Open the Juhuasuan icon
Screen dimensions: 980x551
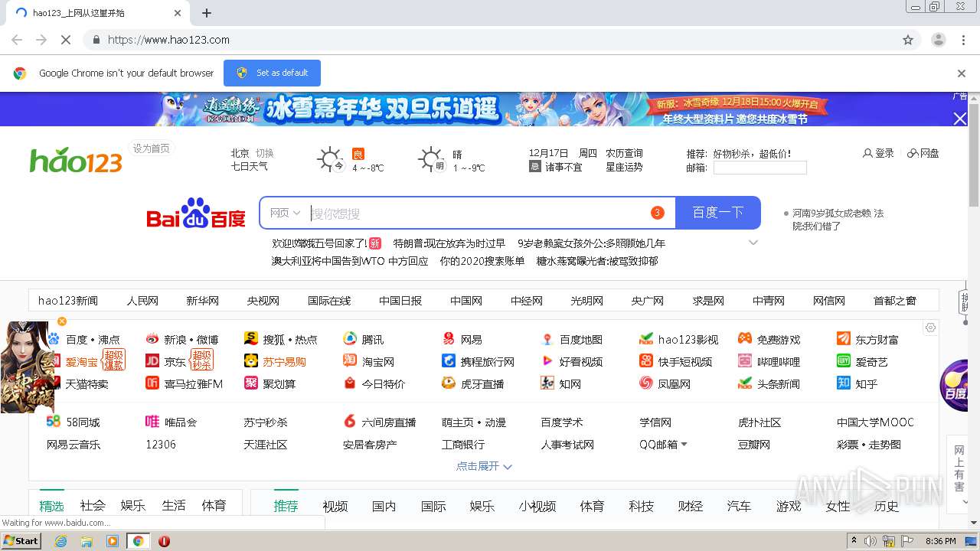pos(251,383)
